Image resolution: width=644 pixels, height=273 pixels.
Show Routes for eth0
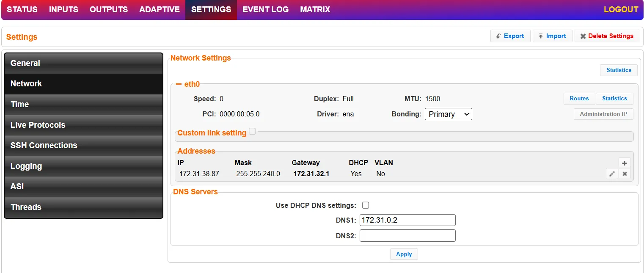[x=579, y=99]
